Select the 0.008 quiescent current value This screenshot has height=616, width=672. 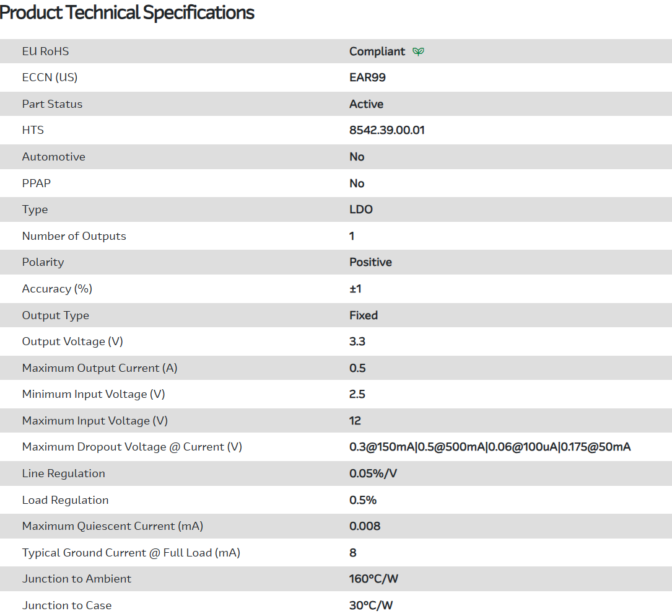pos(365,526)
